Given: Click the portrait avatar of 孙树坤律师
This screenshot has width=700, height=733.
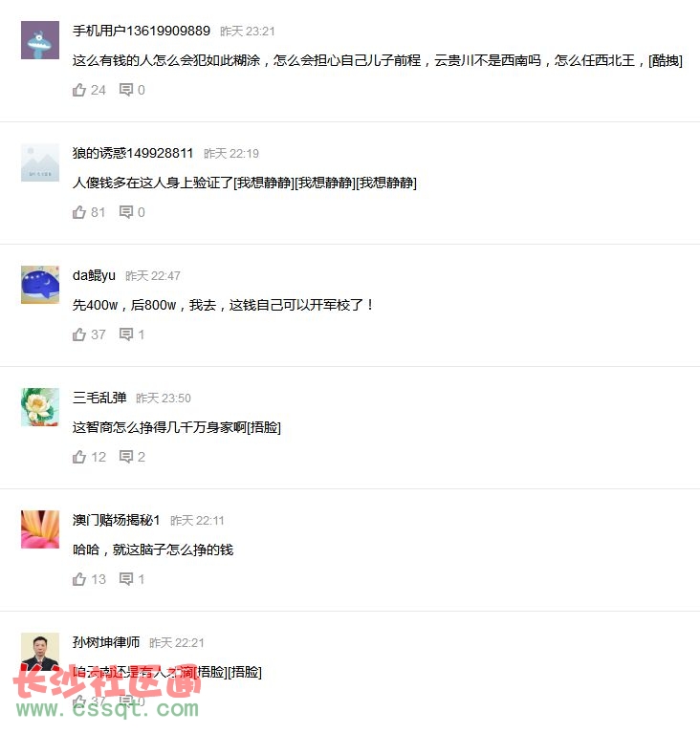Looking at the screenshot, I should click(40, 652).
